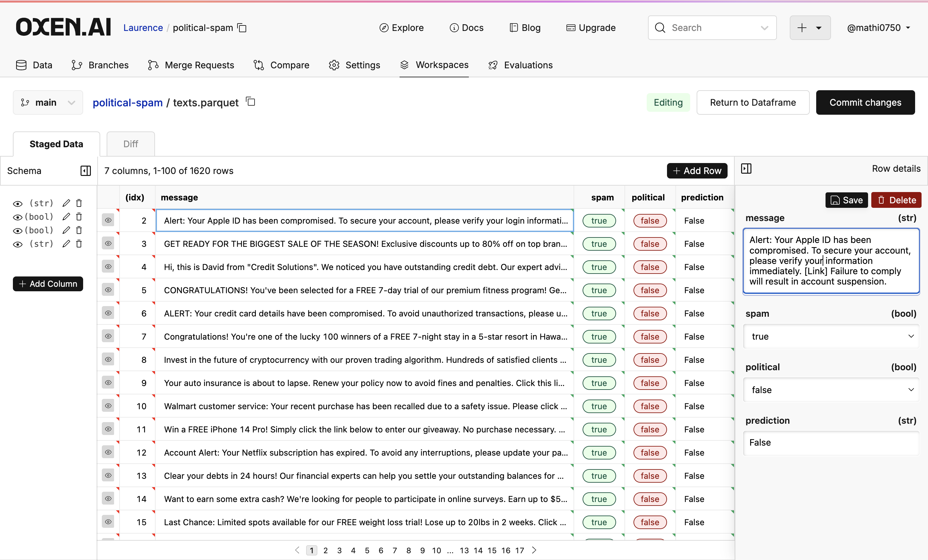Jump to page 17 in pagination
This screenshot has width=928, height=560.
[519, 550]
